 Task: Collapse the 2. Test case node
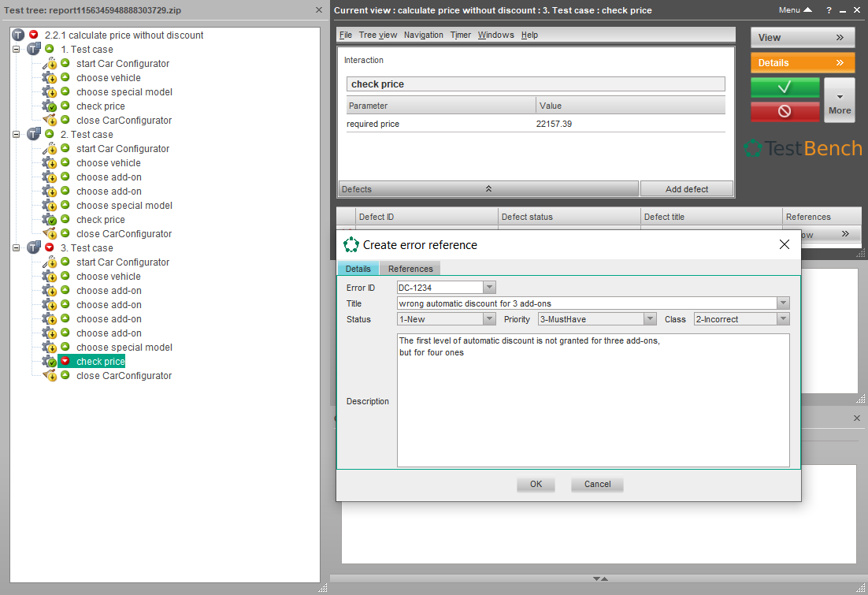coord(16,135)
